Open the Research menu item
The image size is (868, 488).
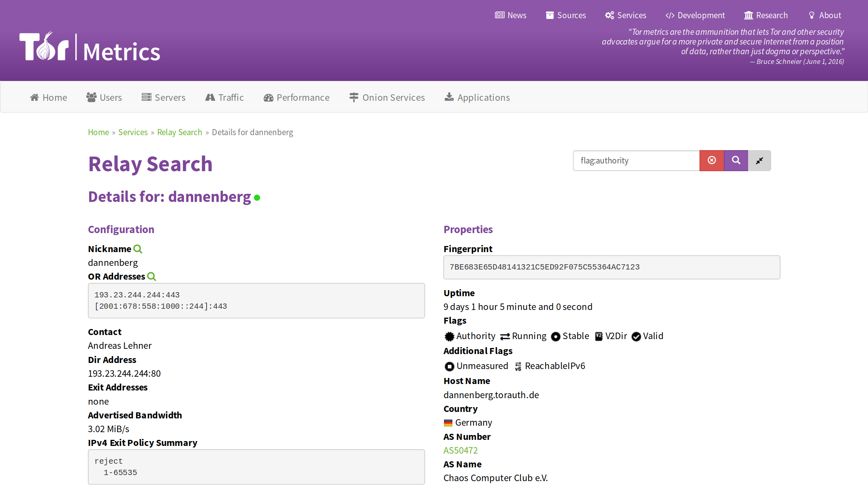(766, 15)
